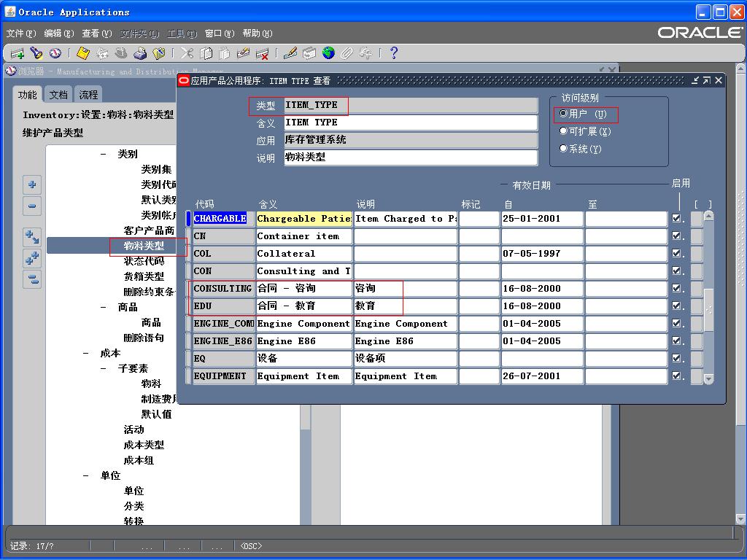Click the Zoom toolbar icon
This screenshot has height=560, width=747.
click(309, 53)
